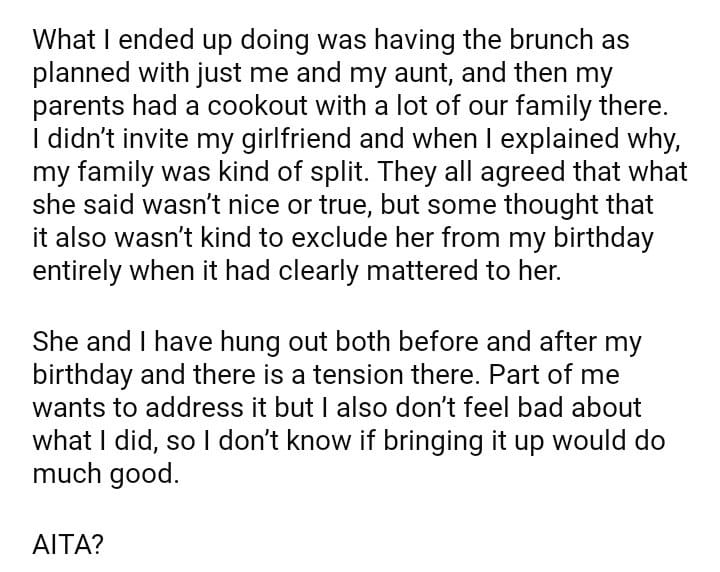Click the phrase "much good." ending the paragraph
Viewport: 720px width, 572px height.
click(106, 474)
